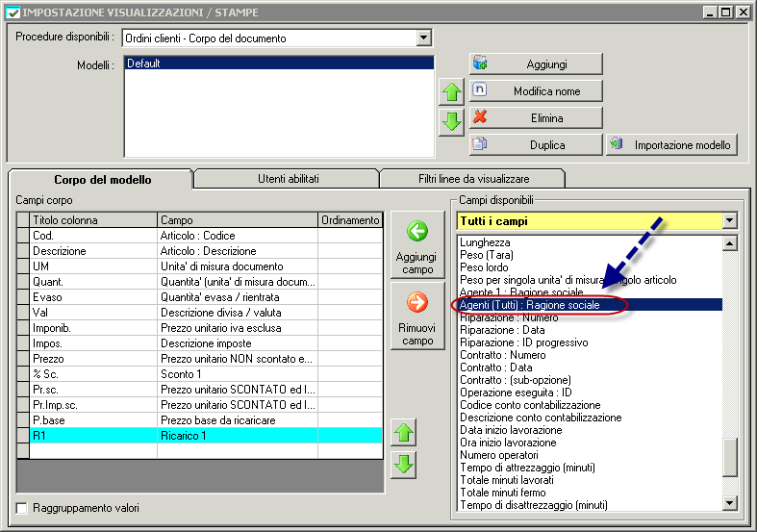Click the scroll up arrow of available fields list
Image resolution: width=757 pixels, height=532 pixels.
[729, 243]
